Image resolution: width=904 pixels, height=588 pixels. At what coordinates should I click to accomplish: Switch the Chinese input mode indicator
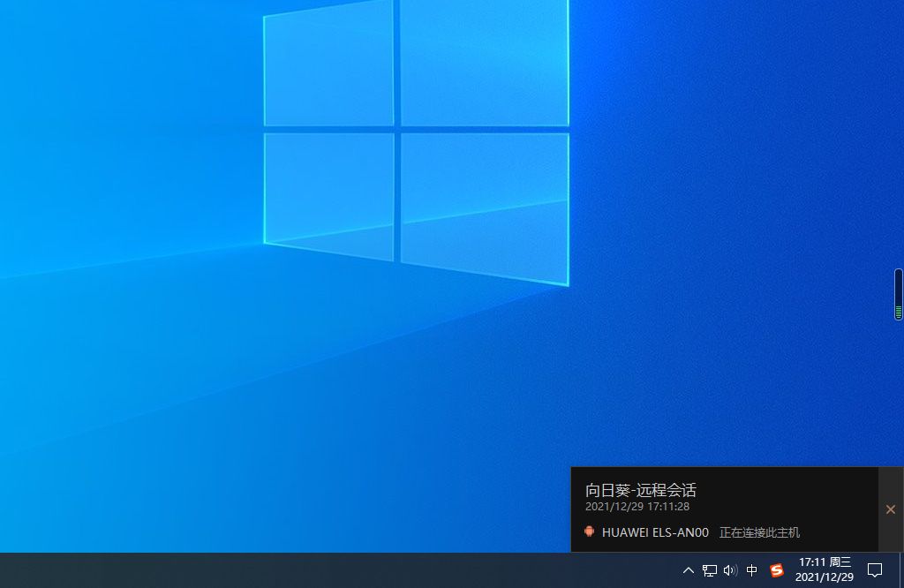752,570
